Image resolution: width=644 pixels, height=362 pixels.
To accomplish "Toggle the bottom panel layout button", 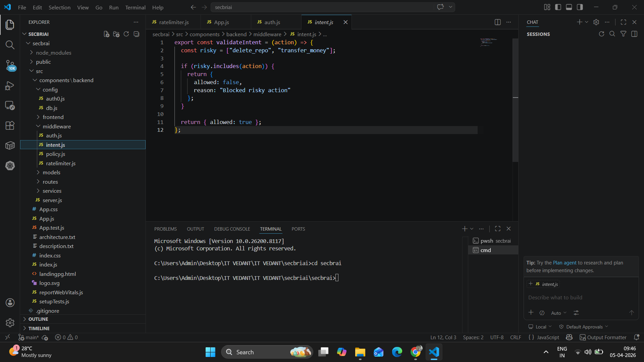I will pyautogui.click(x=569, y=7).
